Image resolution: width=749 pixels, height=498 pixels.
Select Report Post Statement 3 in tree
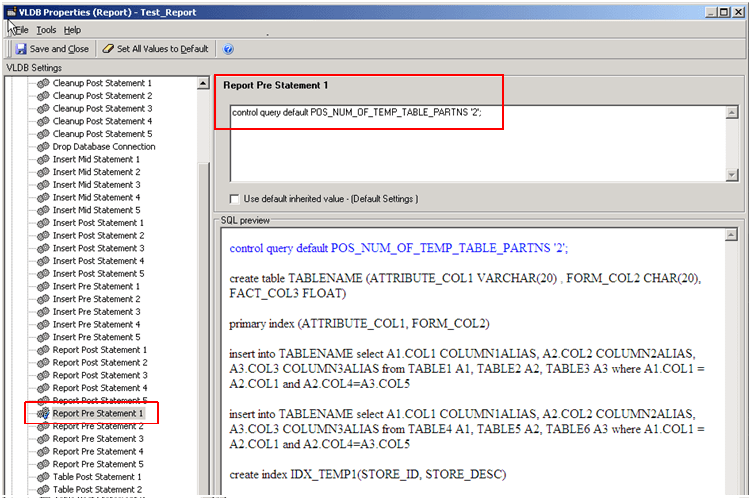[99, 375]
